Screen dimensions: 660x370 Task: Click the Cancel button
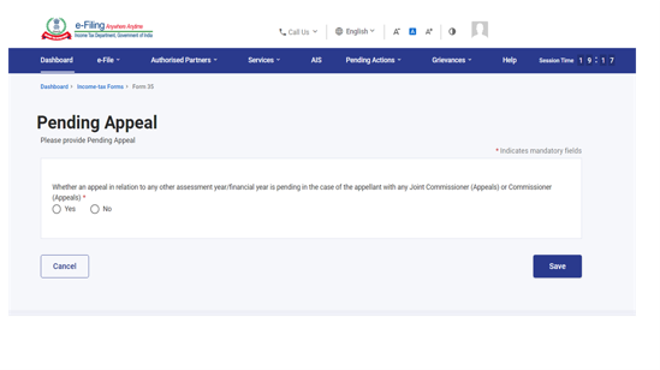(x=64, y=266)
